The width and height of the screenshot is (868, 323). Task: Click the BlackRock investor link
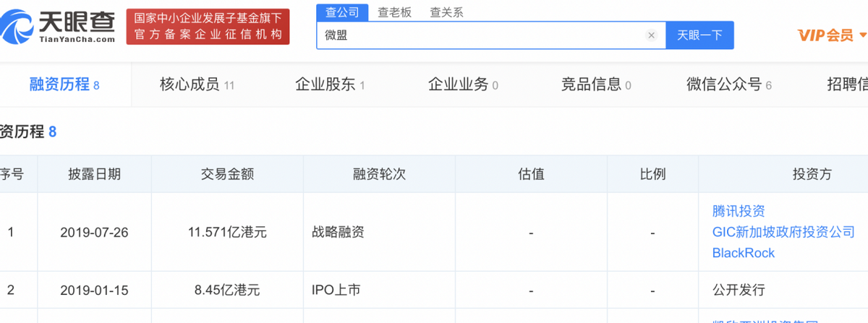coord(744,253)
